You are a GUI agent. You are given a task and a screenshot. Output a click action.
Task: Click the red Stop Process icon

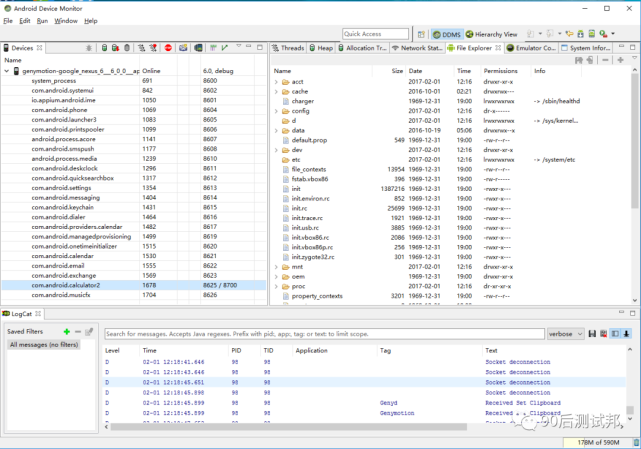[168, 47]
